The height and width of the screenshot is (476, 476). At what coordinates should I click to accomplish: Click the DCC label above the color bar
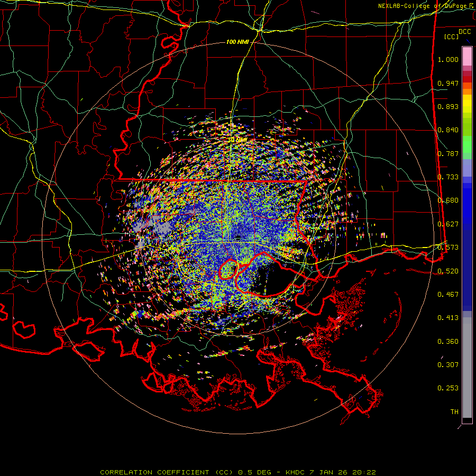(464, 32)
